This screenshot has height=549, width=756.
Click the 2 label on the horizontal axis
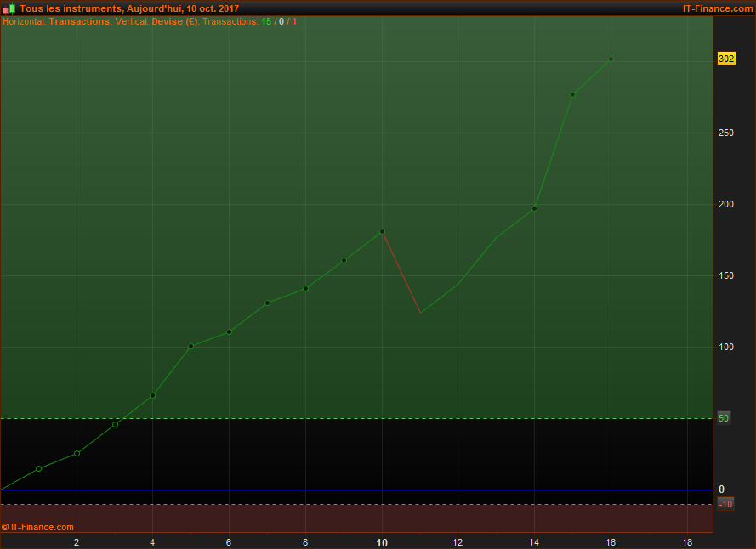pos(77,543)
